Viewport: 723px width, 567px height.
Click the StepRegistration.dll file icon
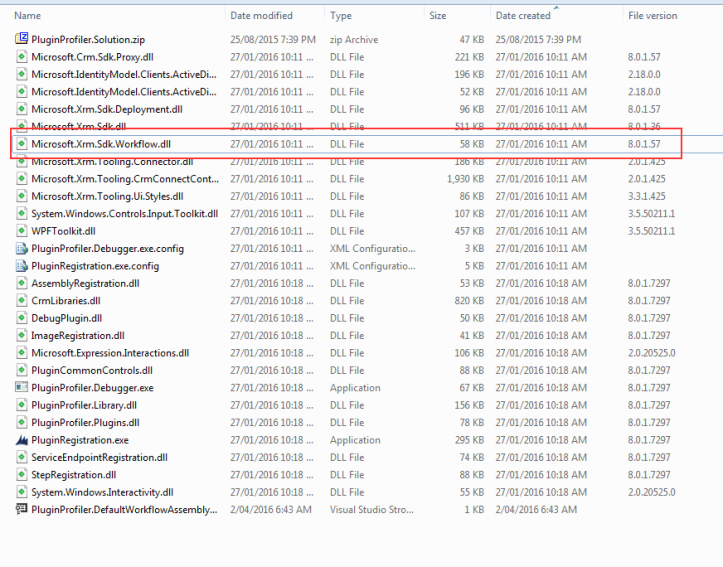point(22,475)
